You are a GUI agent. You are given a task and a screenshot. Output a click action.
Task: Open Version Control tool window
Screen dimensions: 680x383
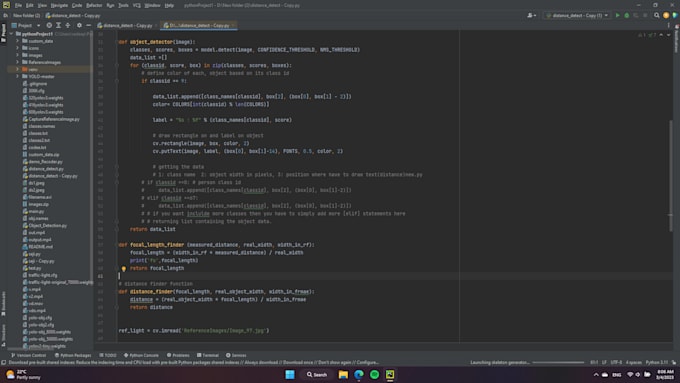point(28,355)
